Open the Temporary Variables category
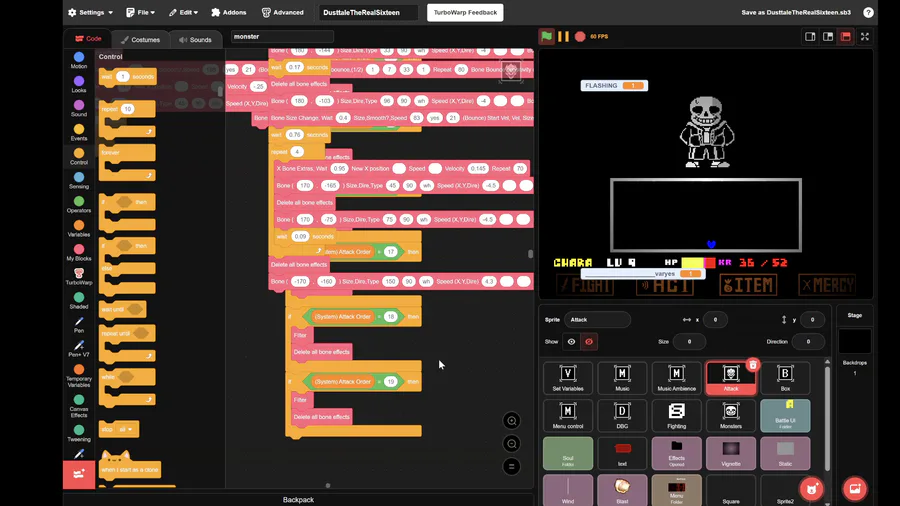Screen dimensions: 900x506 click(79, 375)
